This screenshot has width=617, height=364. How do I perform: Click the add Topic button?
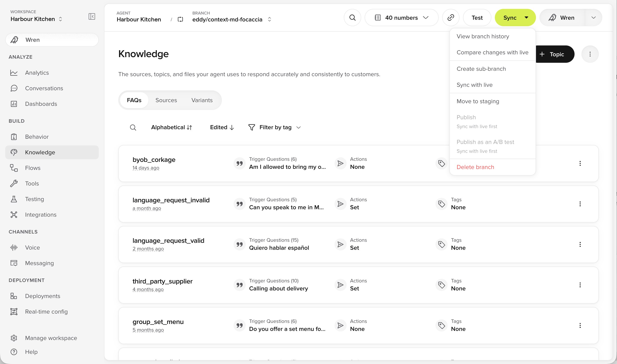pos(555,54)
